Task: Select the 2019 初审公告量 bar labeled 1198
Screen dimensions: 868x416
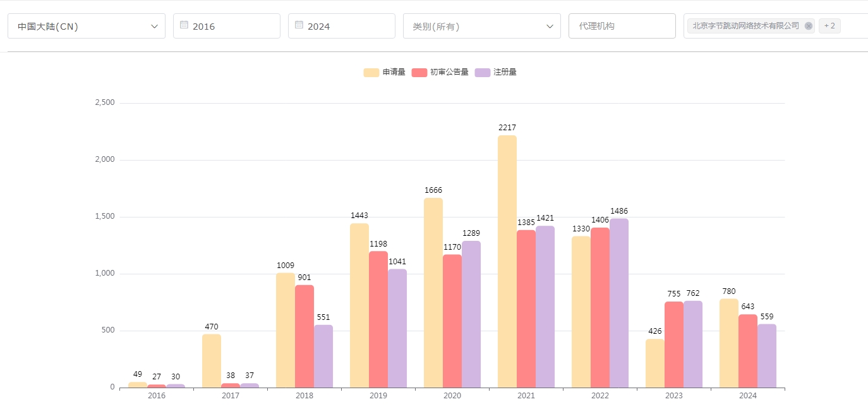Action: [x=378, y=319]
